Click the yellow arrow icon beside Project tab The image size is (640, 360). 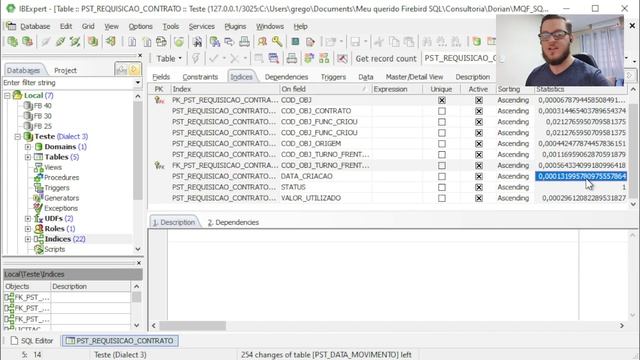(134, 70)
